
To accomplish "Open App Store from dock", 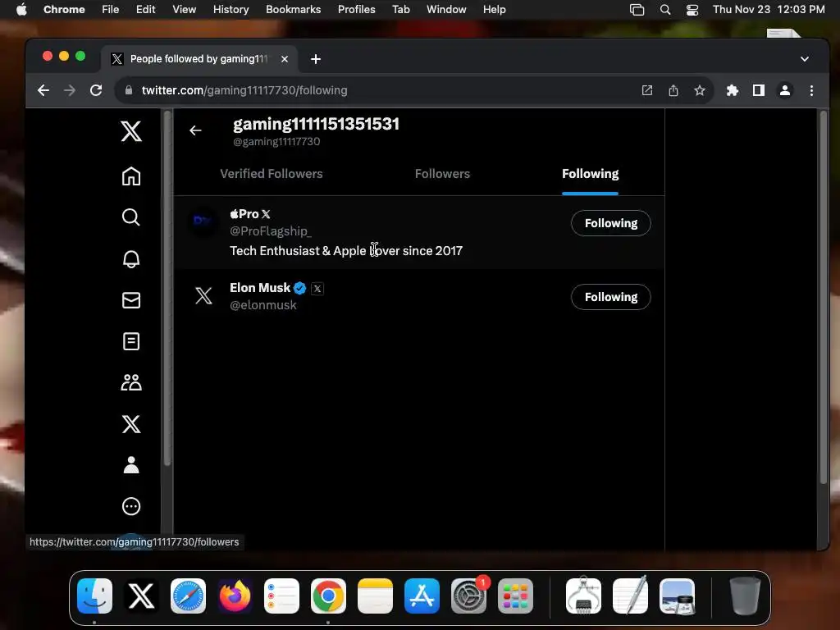I will [422, 596].
